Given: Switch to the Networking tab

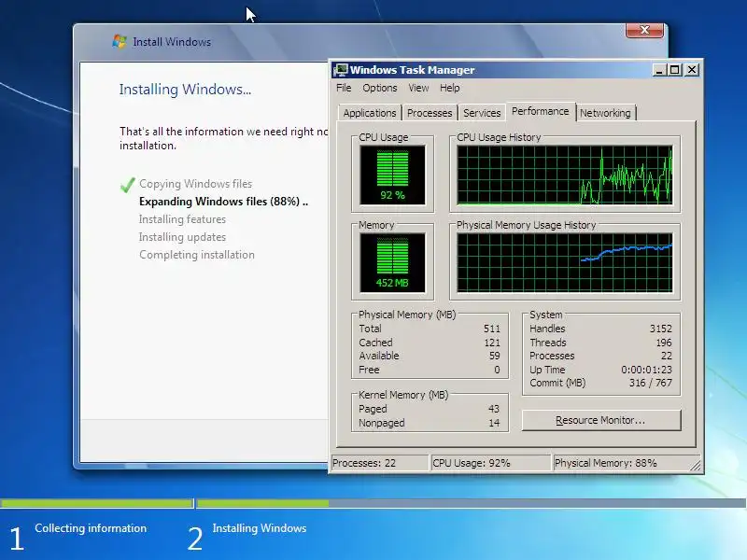Looking at the screenshot, I should point(605,113).
